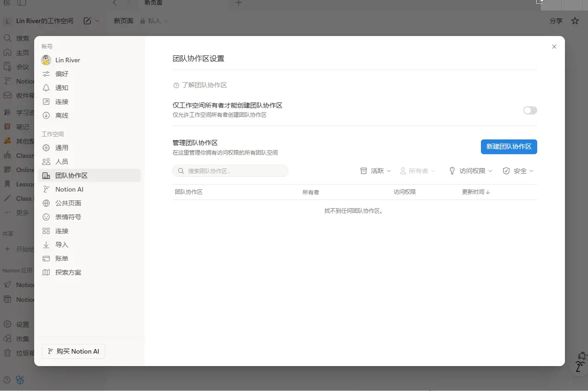Click the 搜索团队协作区 search field
Screen dimensions: 588x391
coord(230,171)
